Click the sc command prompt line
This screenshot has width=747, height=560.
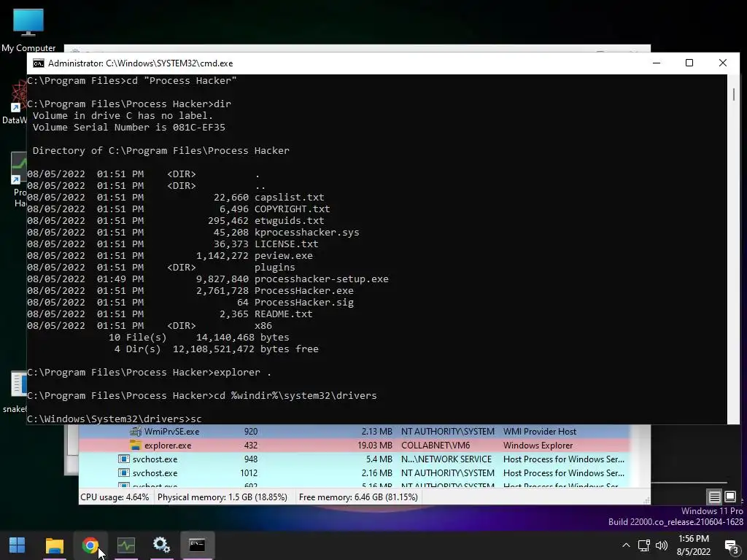coord(115,419)
